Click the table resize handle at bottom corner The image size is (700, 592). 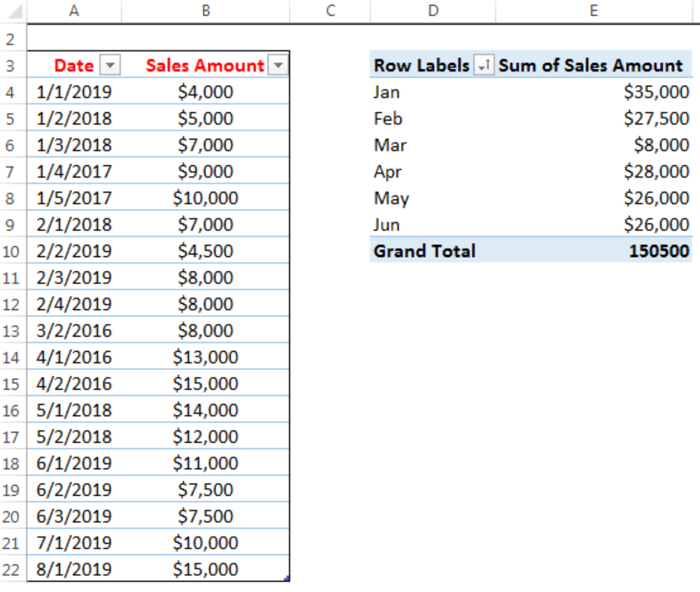click(286, 579)
